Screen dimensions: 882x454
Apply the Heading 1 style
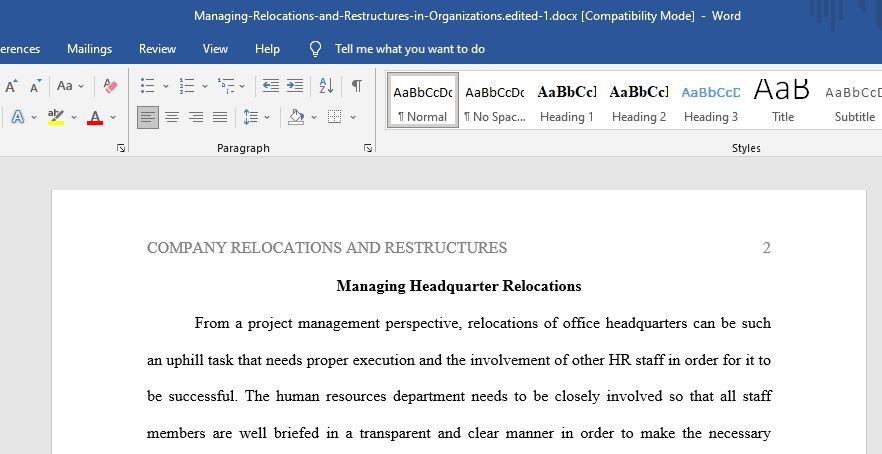coord(566,100)
